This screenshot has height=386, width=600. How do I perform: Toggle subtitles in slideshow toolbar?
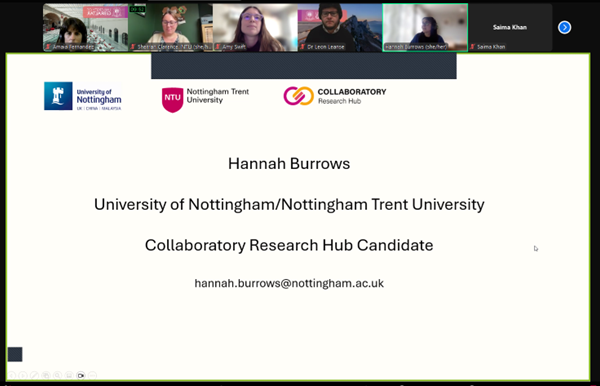point(69,376)
